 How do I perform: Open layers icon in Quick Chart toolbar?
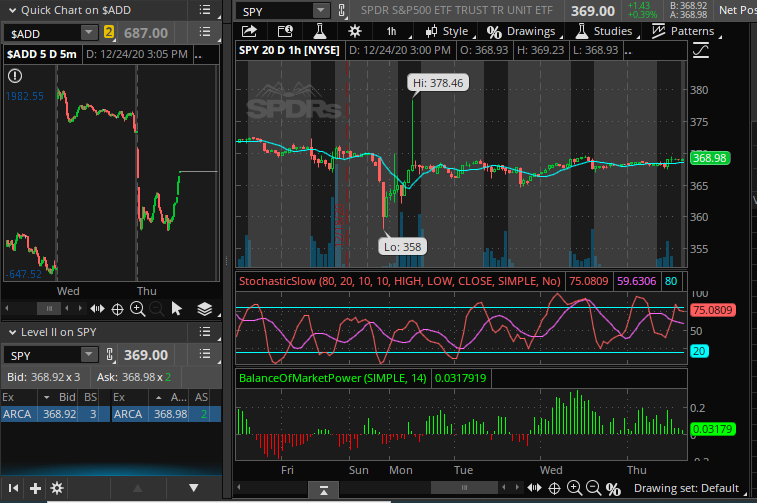pos(205,308)
